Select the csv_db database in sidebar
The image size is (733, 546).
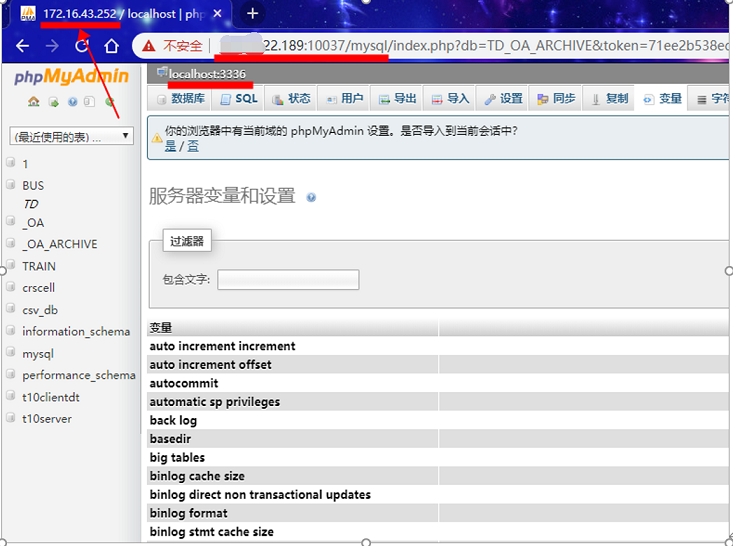point(40,310)
